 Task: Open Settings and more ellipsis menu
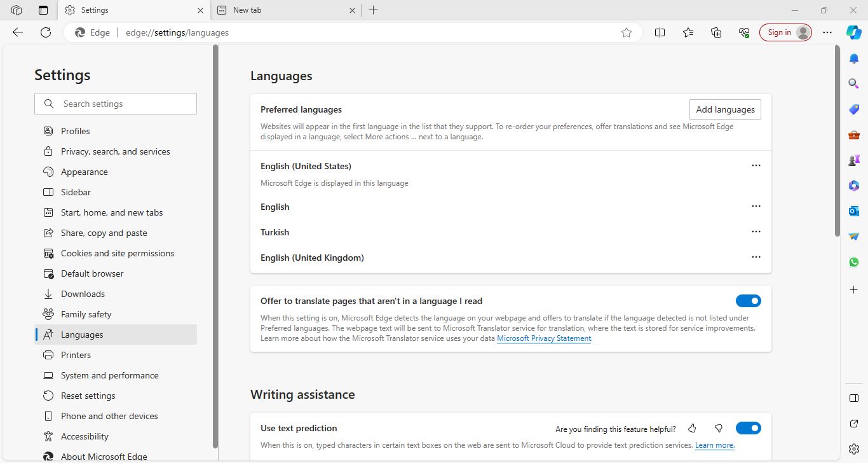(827, 32)
